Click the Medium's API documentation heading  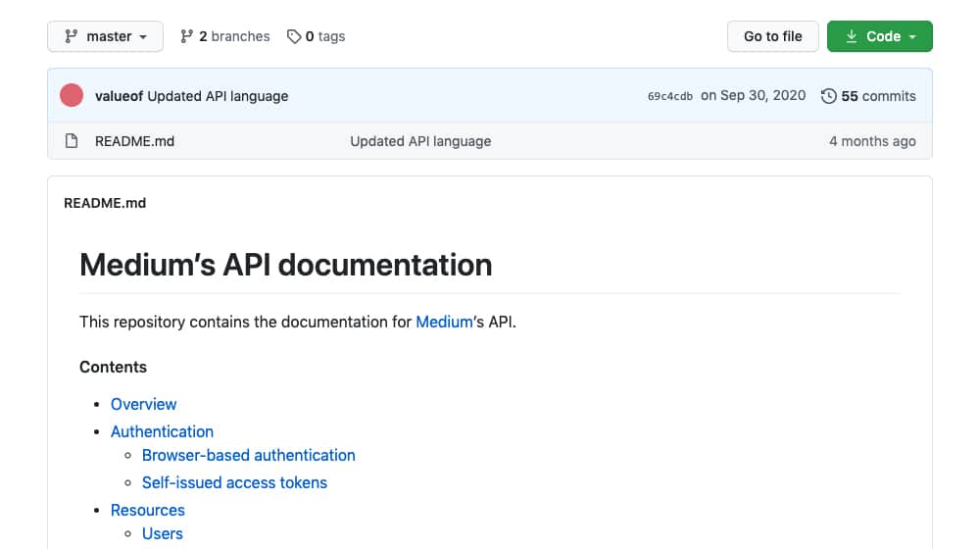point(285,265)
